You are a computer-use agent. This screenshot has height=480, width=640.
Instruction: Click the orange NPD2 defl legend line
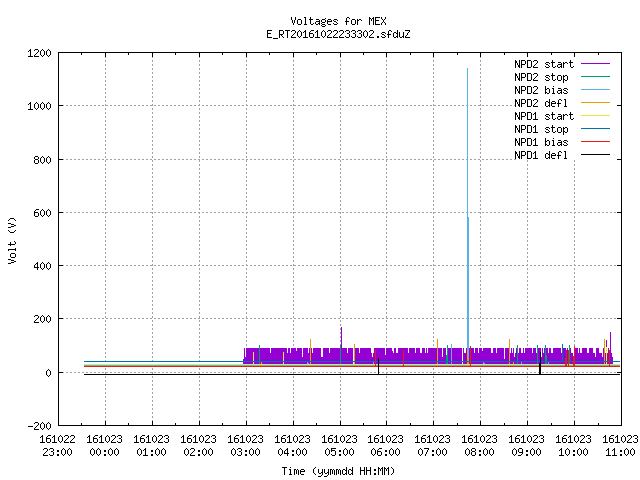tap(596, 102)
